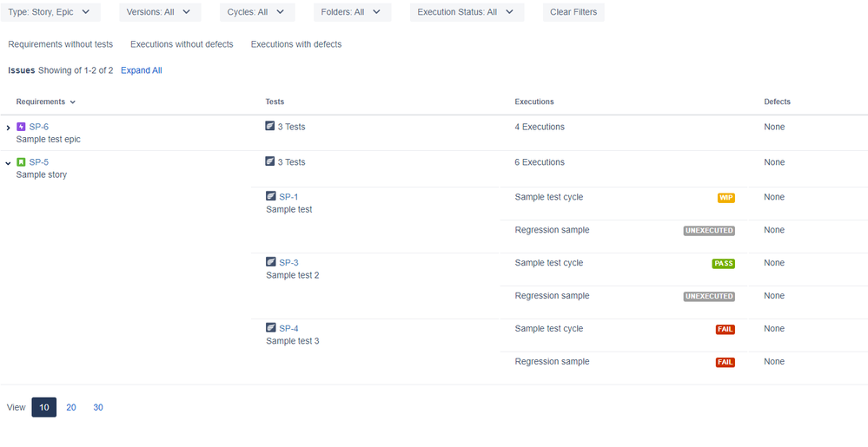868x447 pixels.
Task: Expand the SP-6 Sample test epic row
Action: pyautogui.click(x=8, y=128)
